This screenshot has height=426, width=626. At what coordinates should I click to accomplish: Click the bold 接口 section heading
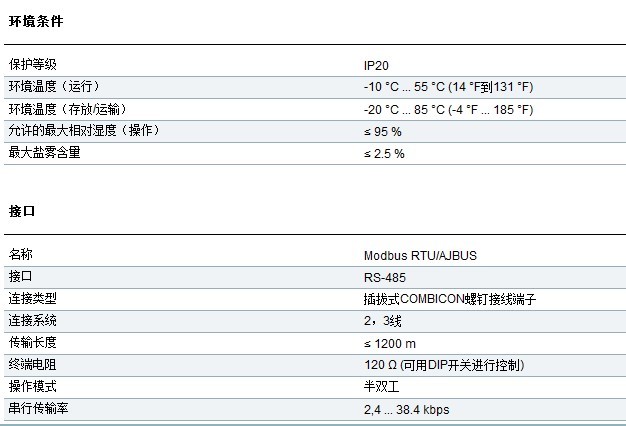22,211
